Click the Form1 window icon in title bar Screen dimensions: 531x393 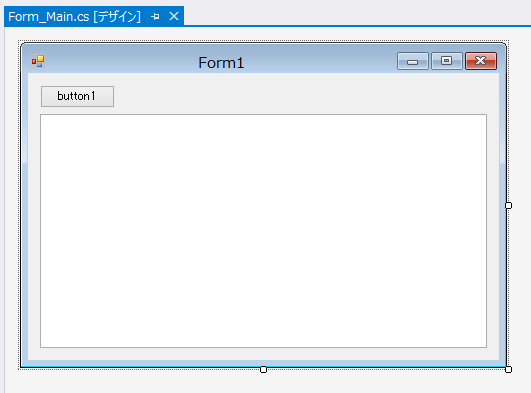click(38, 61)
